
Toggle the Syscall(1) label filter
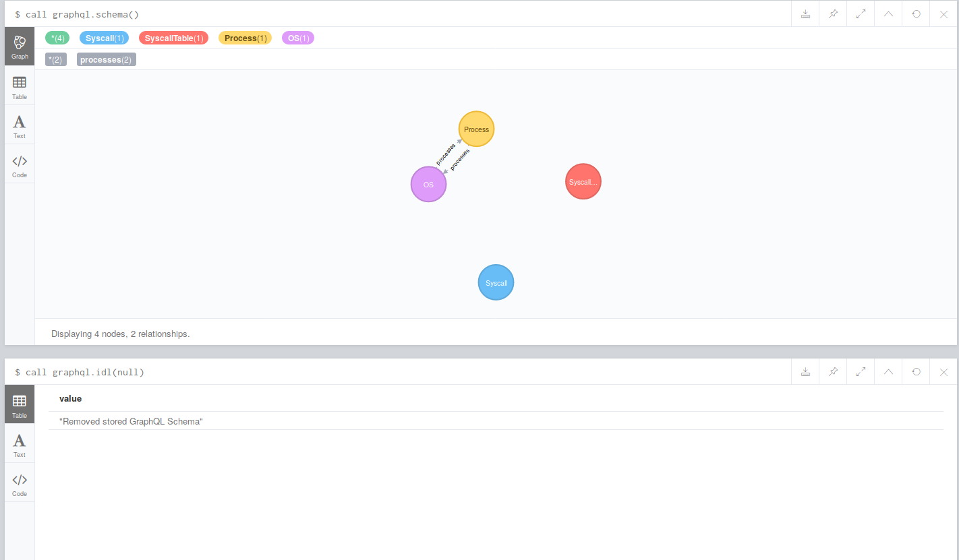point(104,38)
